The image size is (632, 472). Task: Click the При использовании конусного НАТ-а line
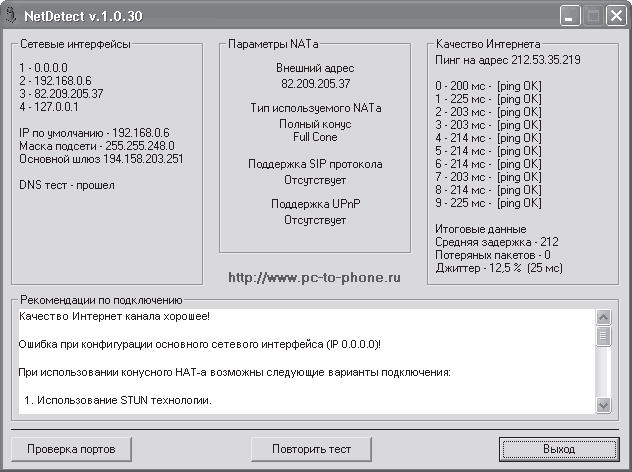click(x=235, y=372)
